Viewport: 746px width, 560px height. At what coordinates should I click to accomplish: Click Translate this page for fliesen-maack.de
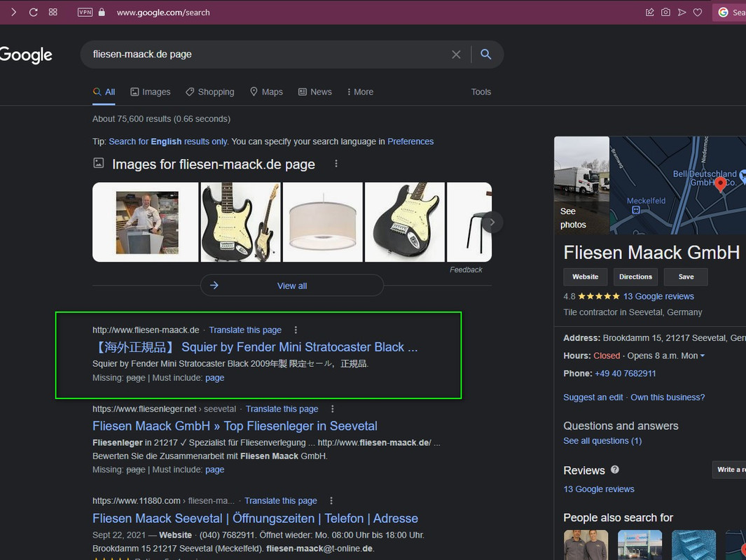tap(245, 330)
